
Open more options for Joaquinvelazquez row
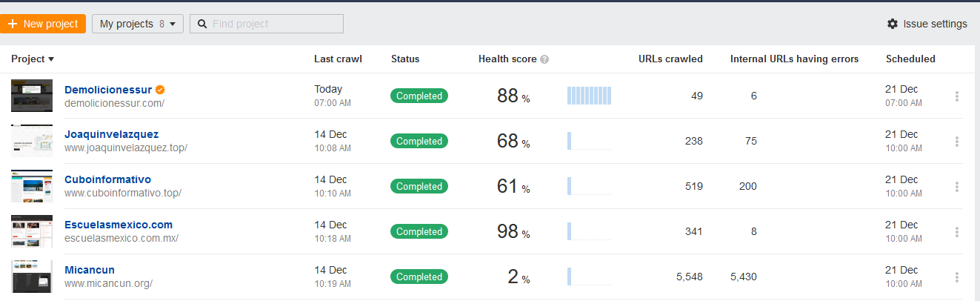(957, 142)
